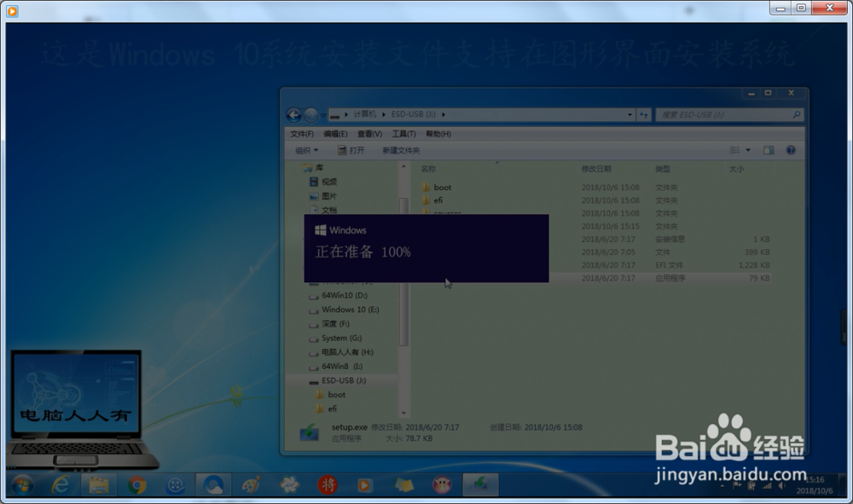Open the Paint palette taskbar icon
Screen dimensions: 853x504
252,485
